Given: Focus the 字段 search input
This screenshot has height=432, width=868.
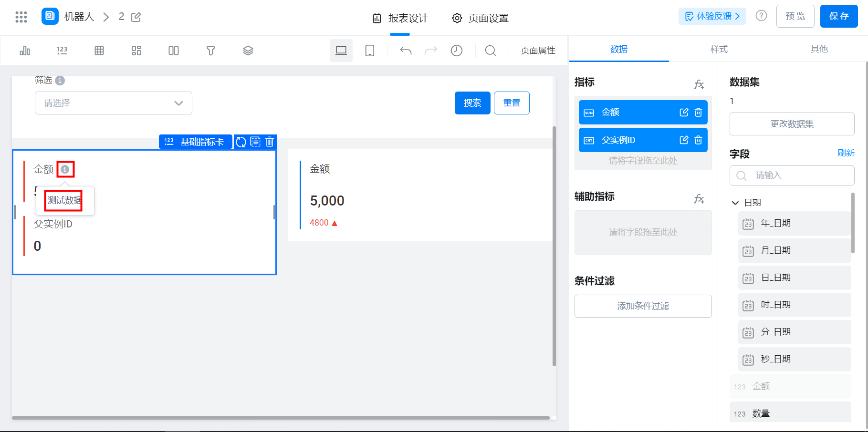Looking at the screenshot, I should [792, 175].
